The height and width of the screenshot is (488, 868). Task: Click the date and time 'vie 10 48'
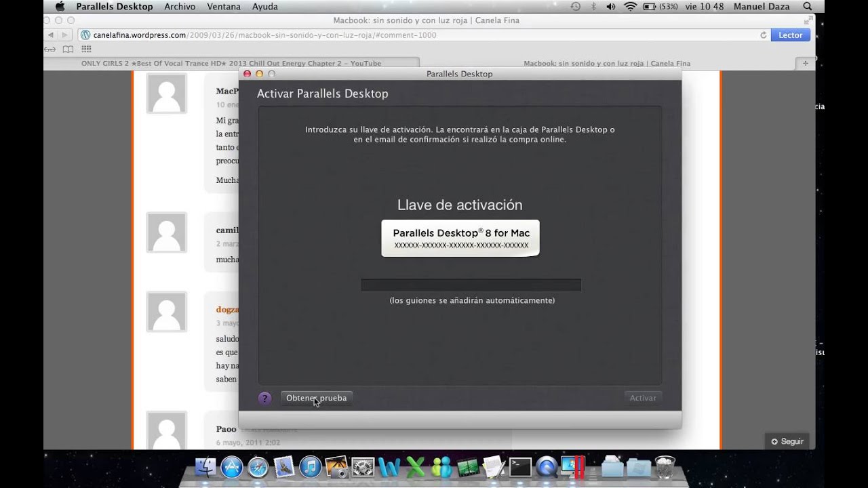click(x=704, y=6)
